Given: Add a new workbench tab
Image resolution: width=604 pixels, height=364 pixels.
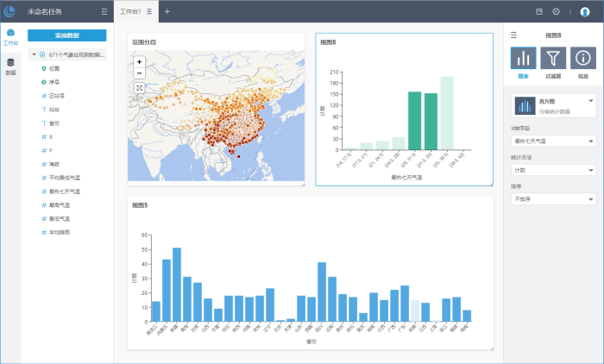Looking at the screenshot, I should (167, 12).
